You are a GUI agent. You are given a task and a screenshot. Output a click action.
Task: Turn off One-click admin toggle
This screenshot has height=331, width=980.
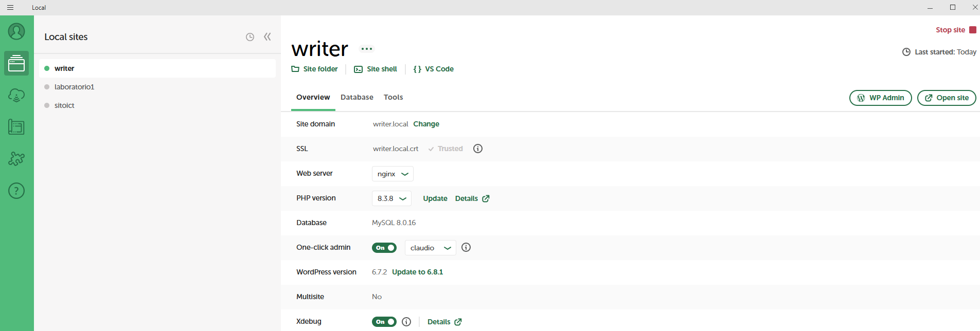384,248
